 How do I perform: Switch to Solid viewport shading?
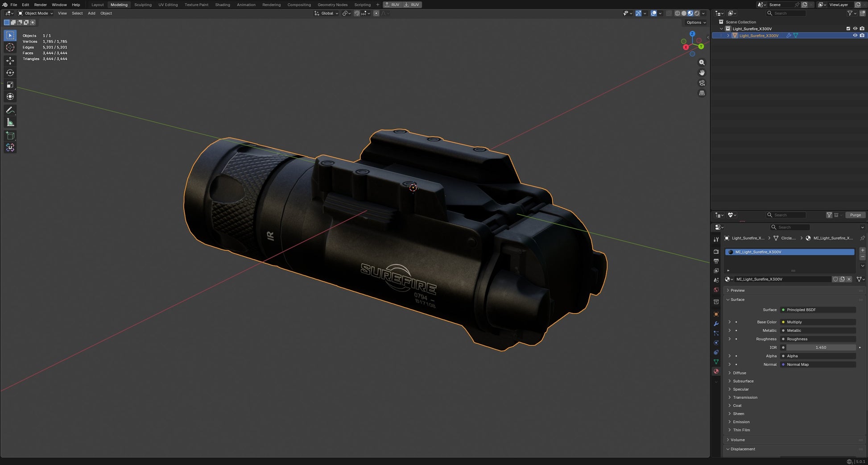[684, 13]
